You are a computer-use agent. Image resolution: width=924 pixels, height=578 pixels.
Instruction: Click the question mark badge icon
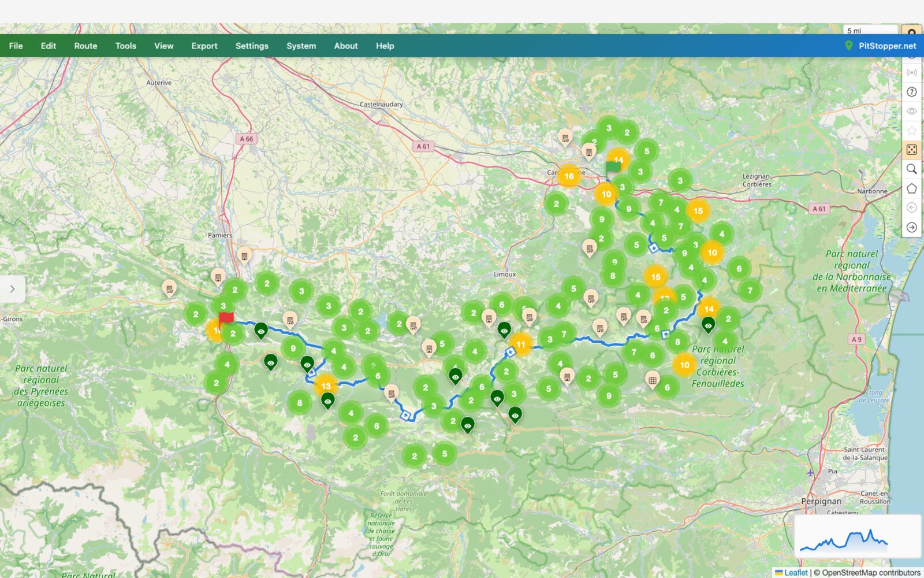[911, 92]
